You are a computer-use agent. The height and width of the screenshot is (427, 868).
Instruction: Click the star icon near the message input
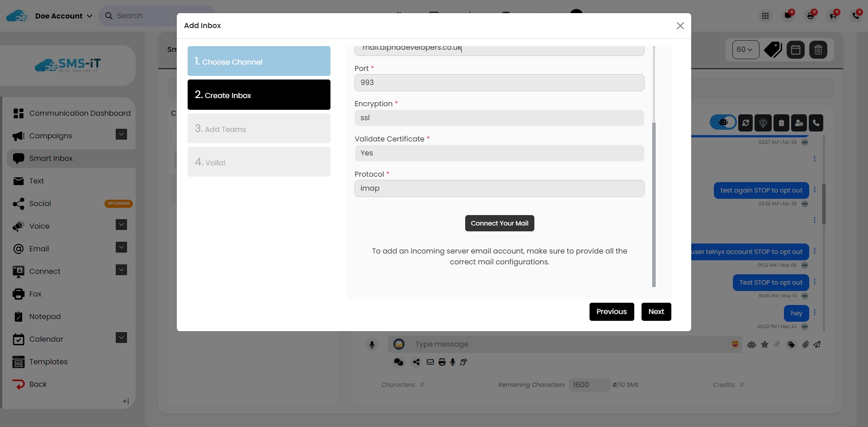(x=765, y=344)
